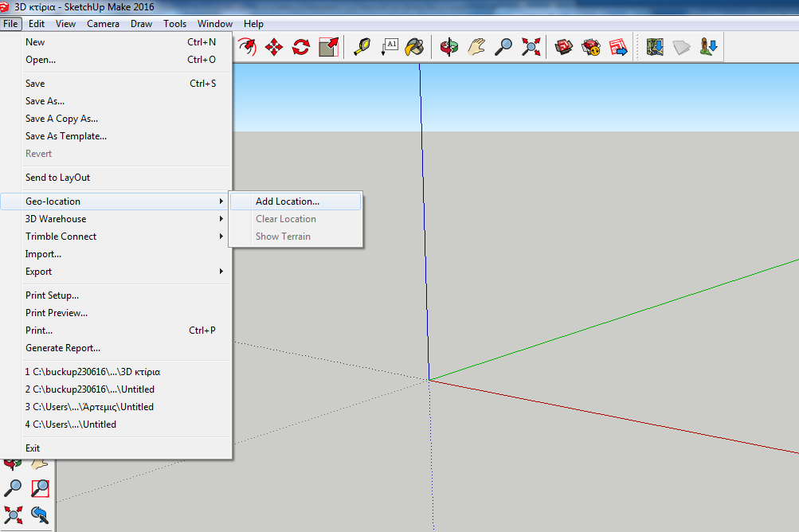Image resolution: width=799 pixels, height=532 pixels.
Task: Select the Offset tool with red arc arrow
Action: click(247, 48)
